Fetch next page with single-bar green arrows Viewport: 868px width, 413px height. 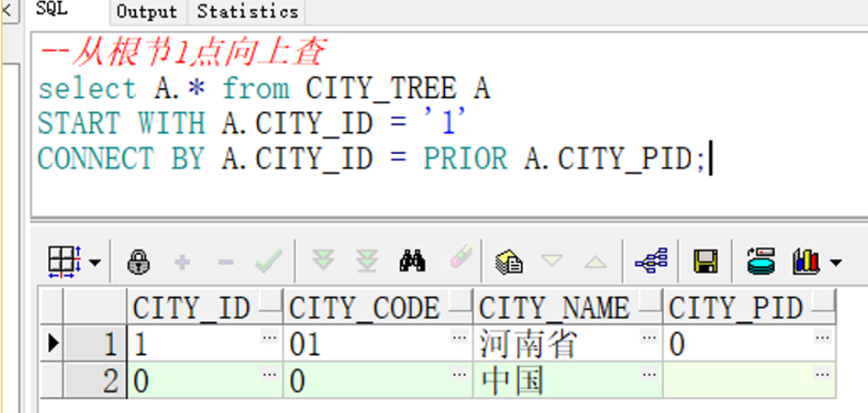(x=323, y=260)
